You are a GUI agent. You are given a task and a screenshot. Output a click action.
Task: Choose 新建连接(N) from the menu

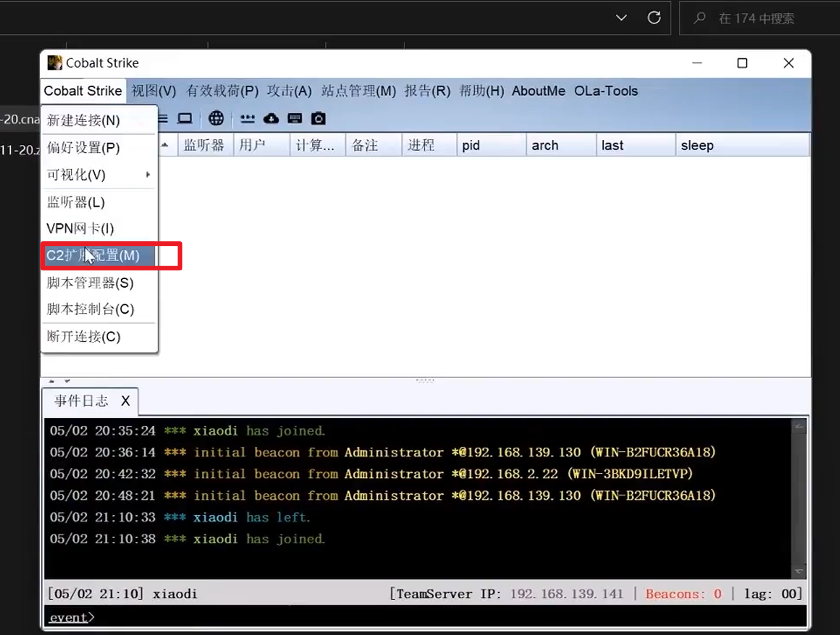pyautogui.click(x=99, y=120)
